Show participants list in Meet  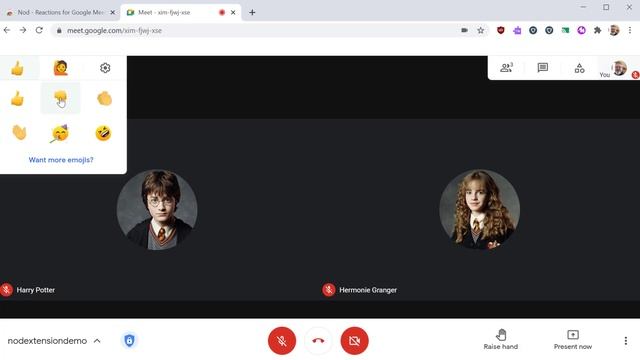(506, 68)
